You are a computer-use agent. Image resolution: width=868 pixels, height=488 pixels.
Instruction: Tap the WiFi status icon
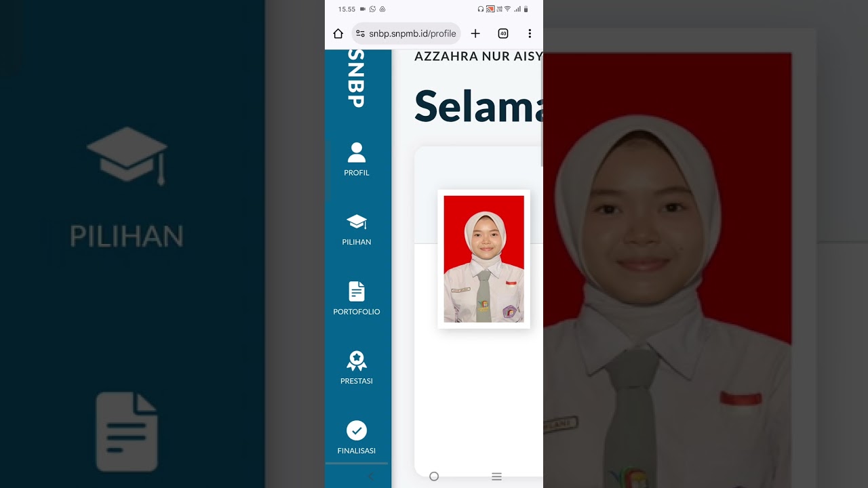point(507,9)
